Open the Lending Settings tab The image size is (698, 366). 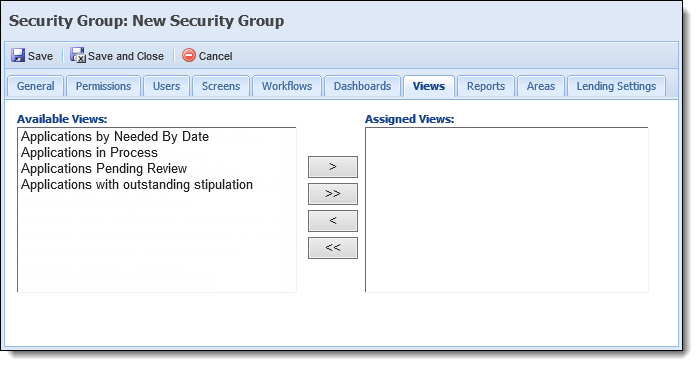tap(616, 86)
